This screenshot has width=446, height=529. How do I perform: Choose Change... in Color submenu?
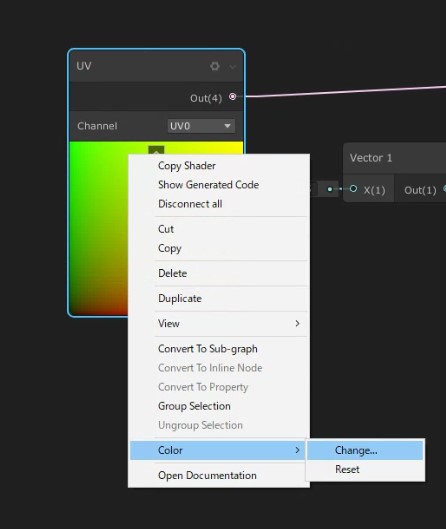(365, 450)
